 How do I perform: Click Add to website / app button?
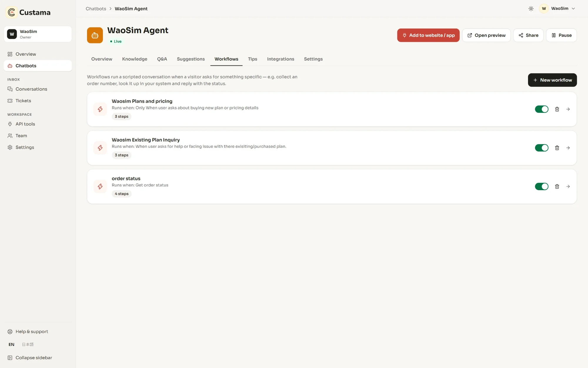click(428, 35)
